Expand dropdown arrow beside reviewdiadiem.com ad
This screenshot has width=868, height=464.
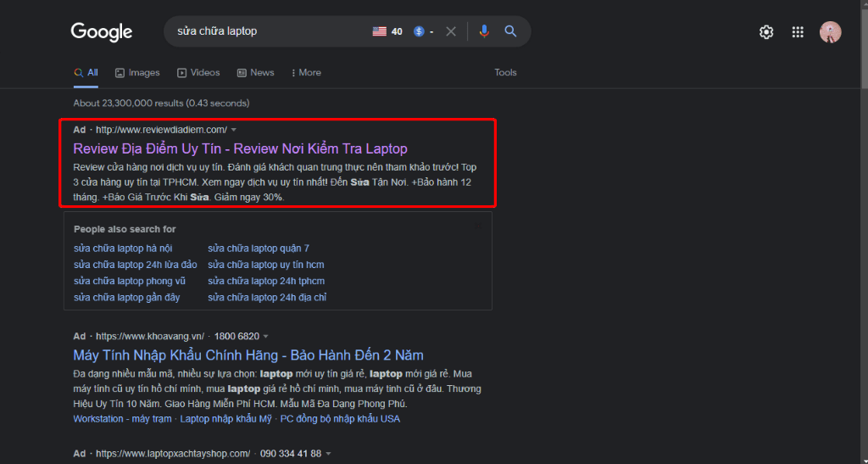point(234,130)
